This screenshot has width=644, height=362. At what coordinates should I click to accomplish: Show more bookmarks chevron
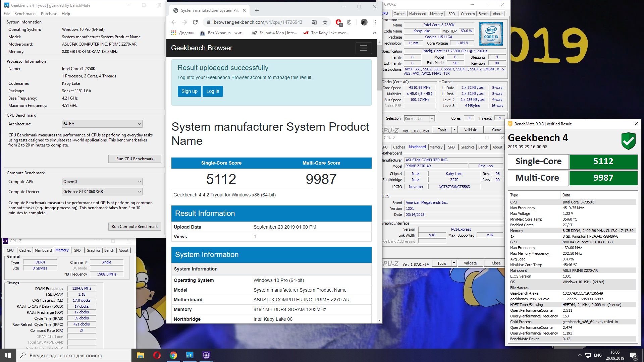[374, 33]
